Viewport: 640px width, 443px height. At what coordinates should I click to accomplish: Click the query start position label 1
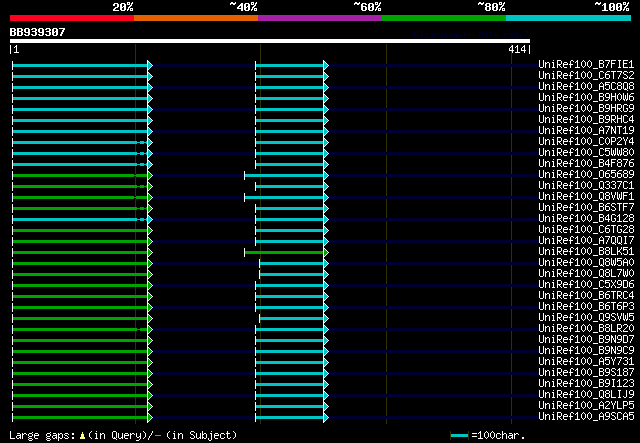(x=16, y=49)
